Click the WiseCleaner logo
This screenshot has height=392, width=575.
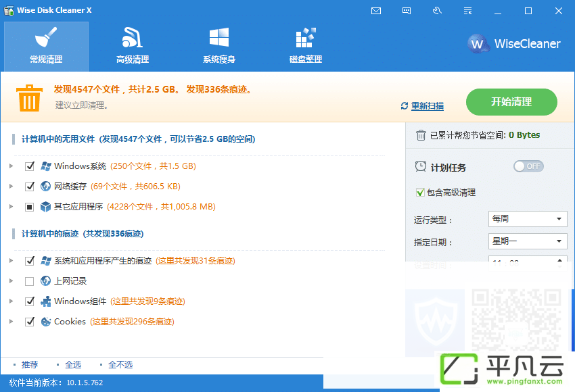pyautogui.click(x=513, y=44)
